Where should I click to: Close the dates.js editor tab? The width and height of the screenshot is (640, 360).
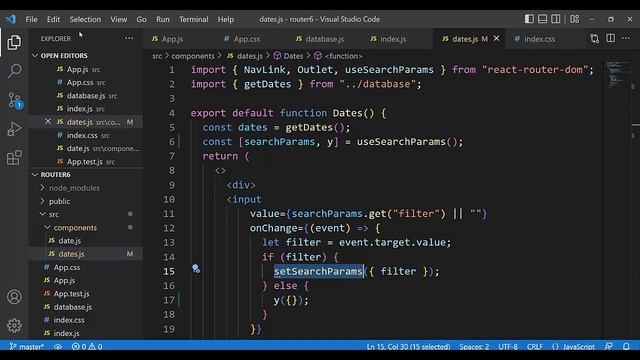tap(496, 38)
